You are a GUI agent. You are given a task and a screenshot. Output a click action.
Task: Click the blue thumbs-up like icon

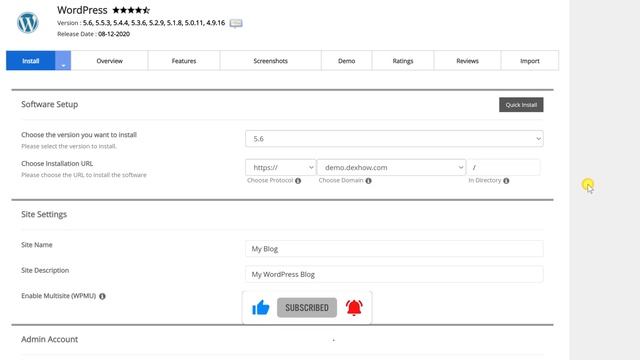(x=260, y=307)
